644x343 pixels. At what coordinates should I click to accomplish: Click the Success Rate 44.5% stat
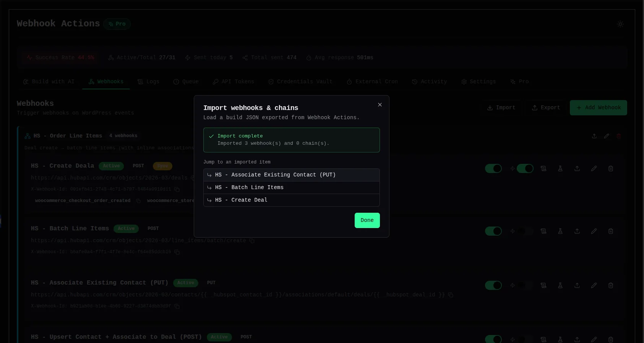[x=61, y=58]
